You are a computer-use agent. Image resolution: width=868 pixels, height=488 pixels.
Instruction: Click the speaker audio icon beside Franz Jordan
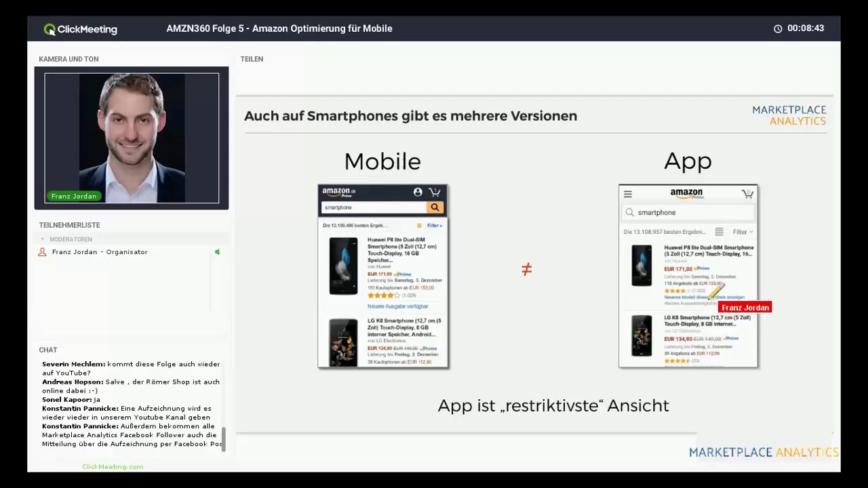217,252
